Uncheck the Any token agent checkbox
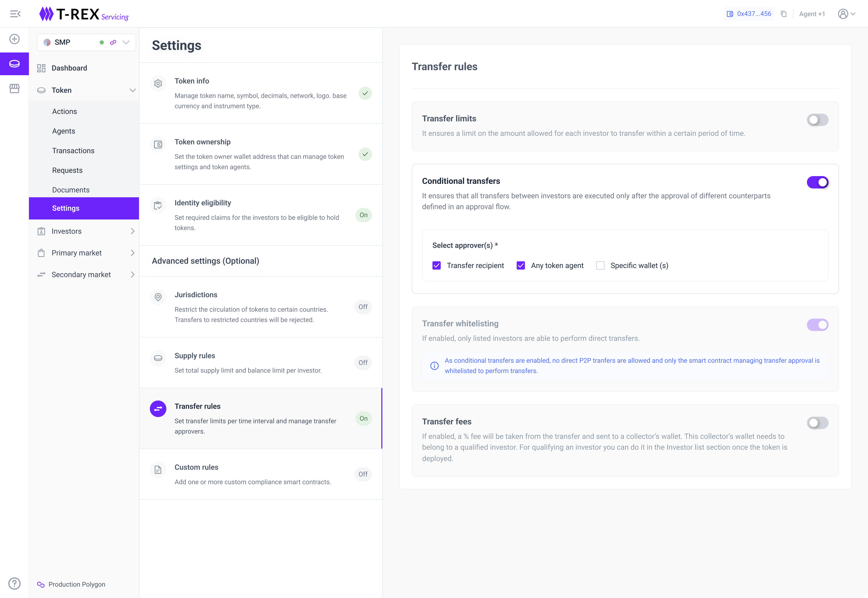This screenshot has height=598, width=868. (x=521, y=266)
